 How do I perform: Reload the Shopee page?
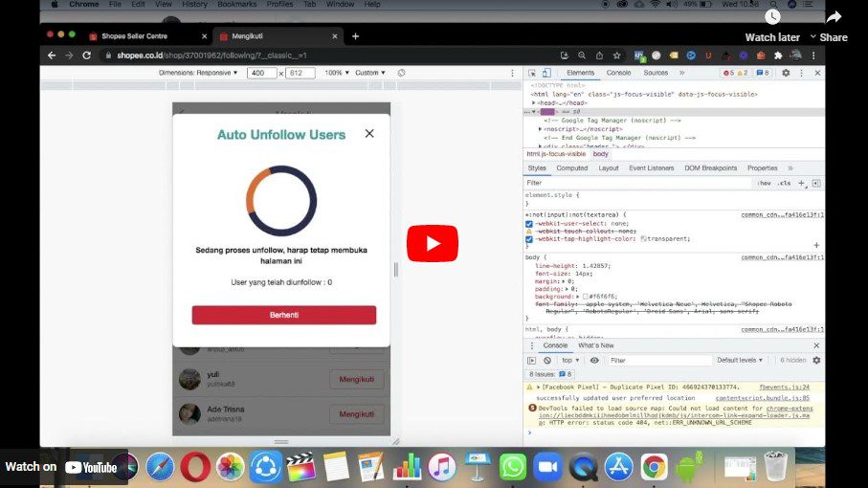point(87,55)
